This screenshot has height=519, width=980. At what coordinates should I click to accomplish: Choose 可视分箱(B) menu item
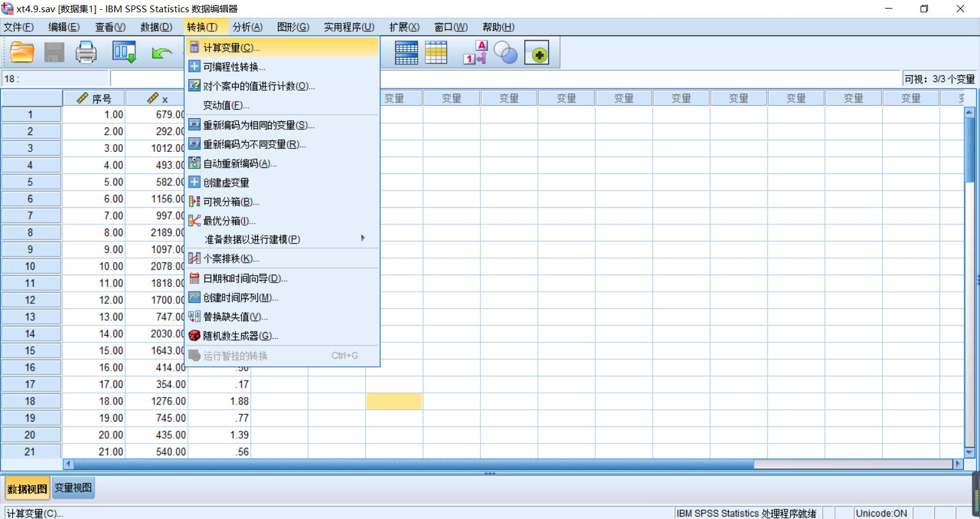click(x=282, y=202)
